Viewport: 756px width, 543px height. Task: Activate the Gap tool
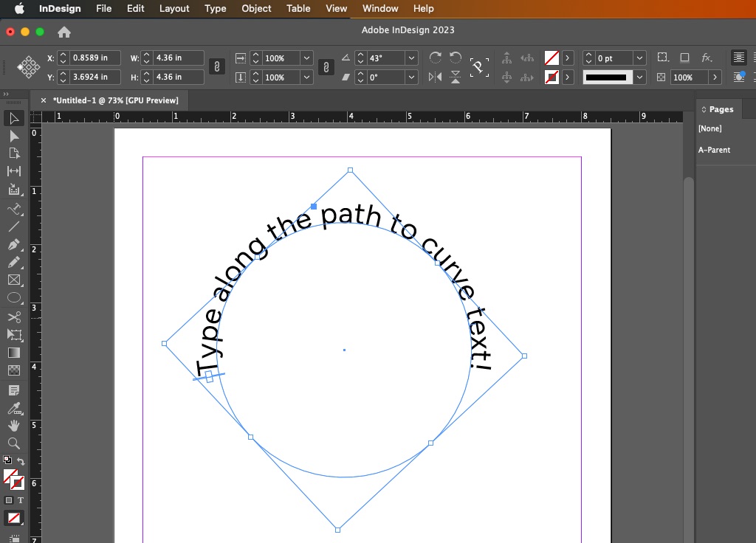point(14,171)
